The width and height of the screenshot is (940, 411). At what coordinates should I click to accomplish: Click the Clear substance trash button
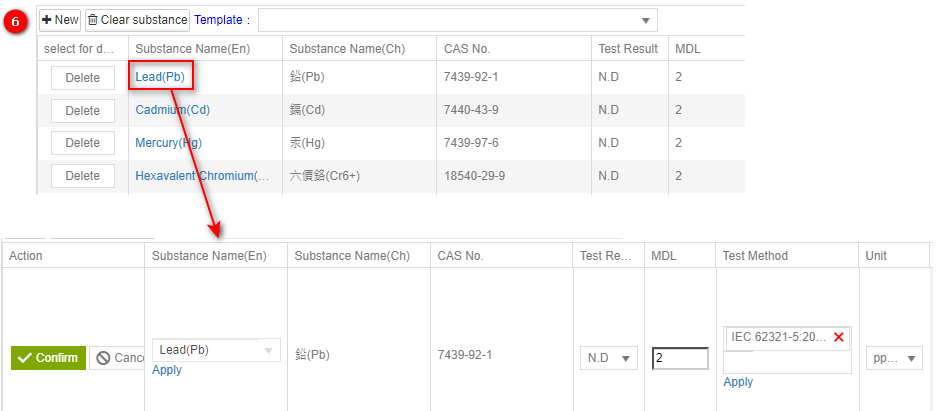pyautogui.click(x=137, y=20)
